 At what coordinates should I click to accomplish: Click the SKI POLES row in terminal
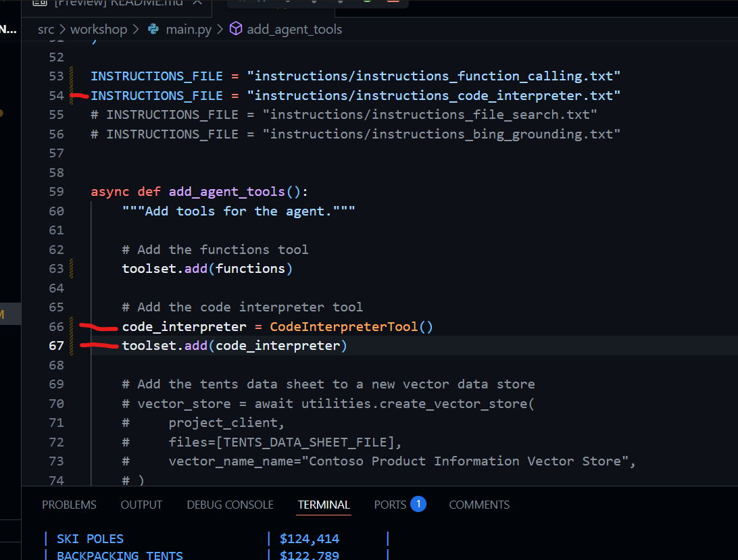90,539
